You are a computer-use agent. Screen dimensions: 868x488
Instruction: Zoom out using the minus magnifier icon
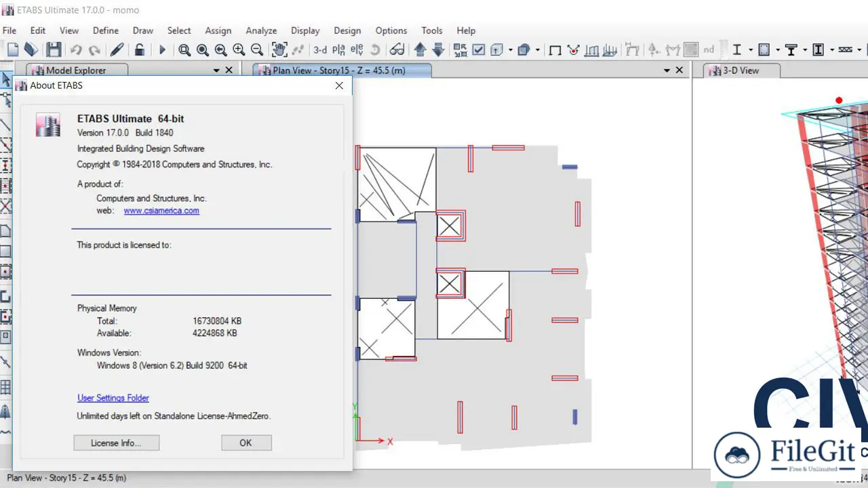point(257,49)
